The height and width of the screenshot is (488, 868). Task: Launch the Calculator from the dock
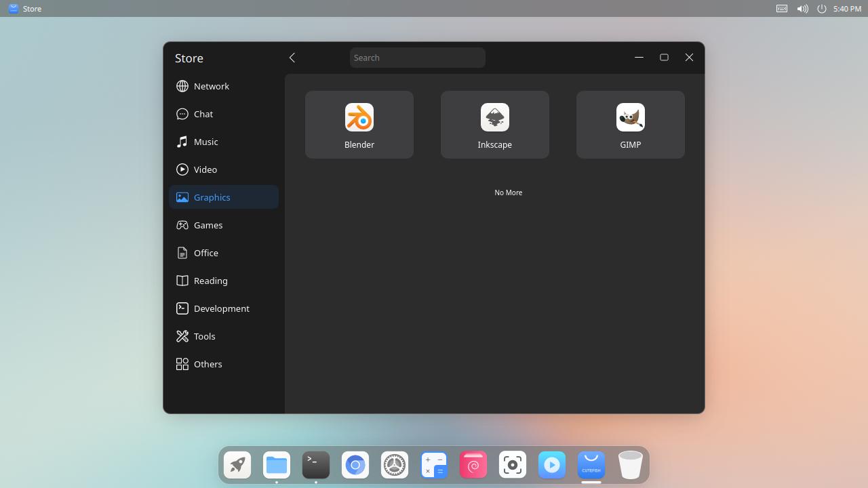[x=434, y=465]
